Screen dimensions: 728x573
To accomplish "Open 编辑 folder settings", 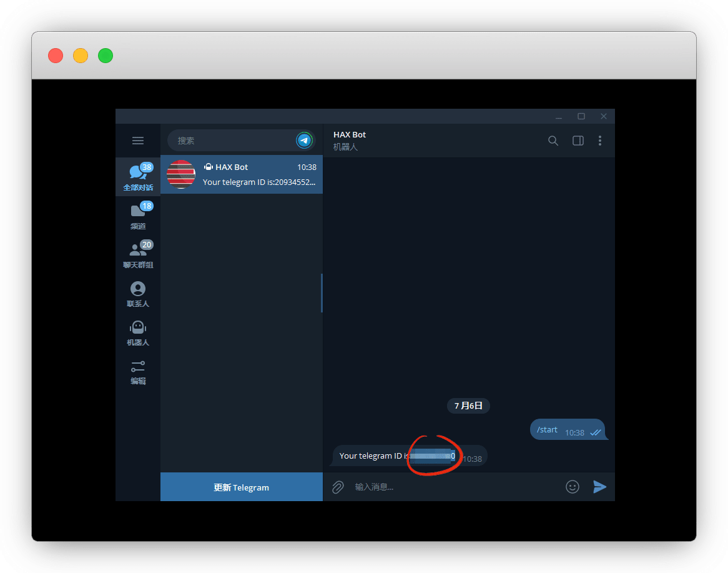I will point(138,371).
